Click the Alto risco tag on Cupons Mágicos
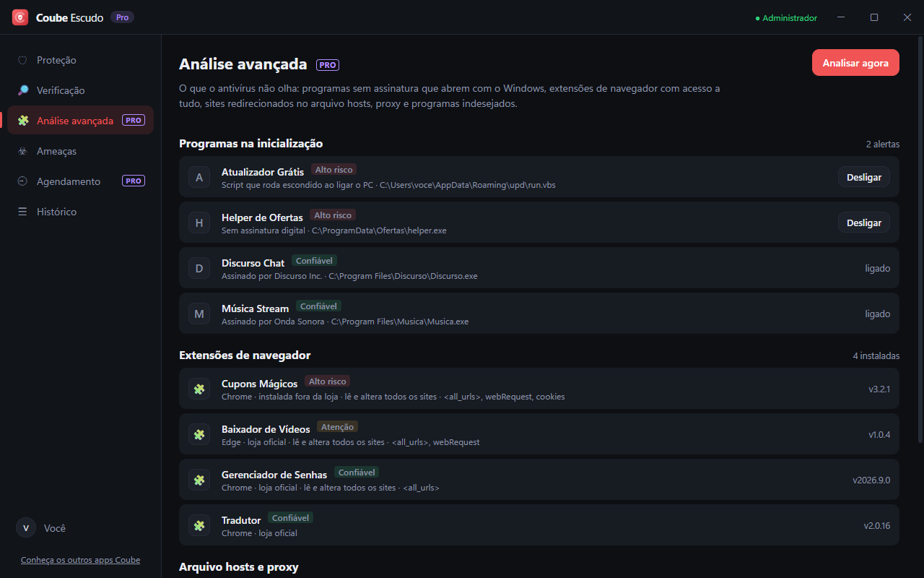This screenshot has width=924, height=578. (327, 381)
